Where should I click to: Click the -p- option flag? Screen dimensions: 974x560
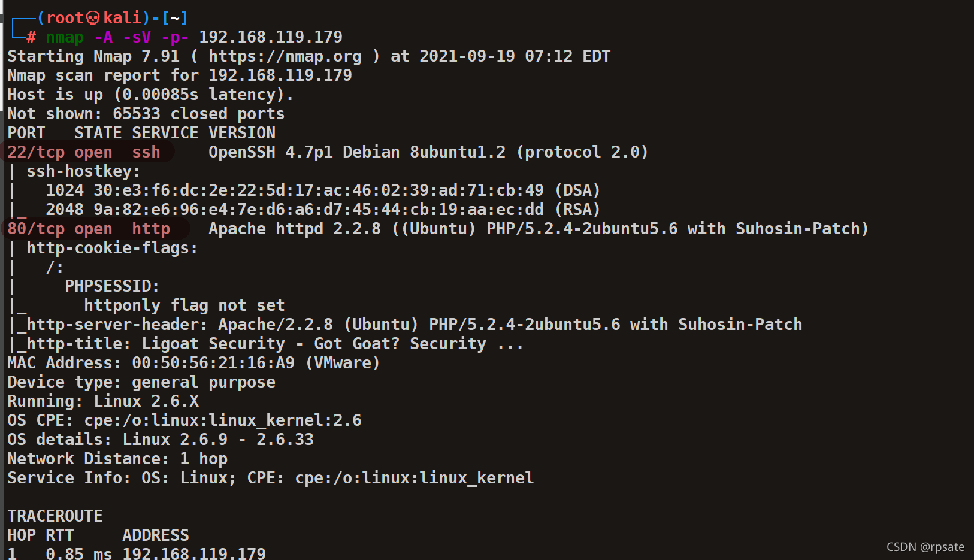[175, 37]
